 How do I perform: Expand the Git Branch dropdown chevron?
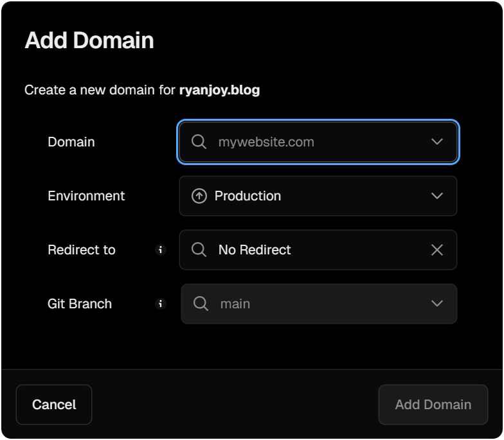(437, 304)
